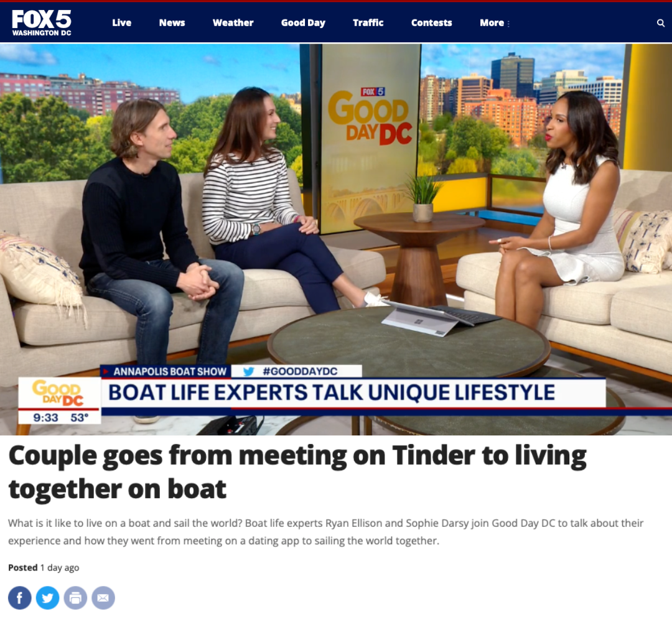Click the print article icon
Image resolution: width=672 pixels, height=627 pixels.
pos(75,597)
